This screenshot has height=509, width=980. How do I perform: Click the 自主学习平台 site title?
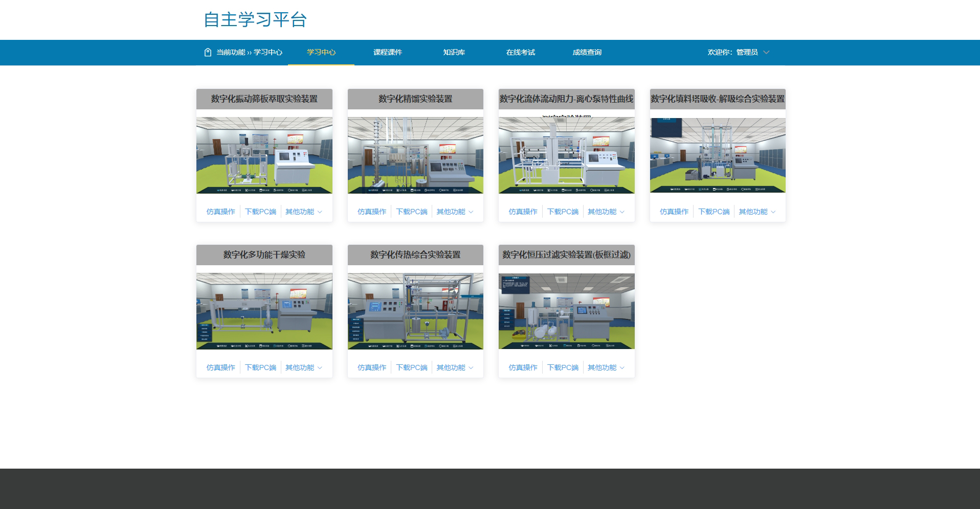coord(255,19)
